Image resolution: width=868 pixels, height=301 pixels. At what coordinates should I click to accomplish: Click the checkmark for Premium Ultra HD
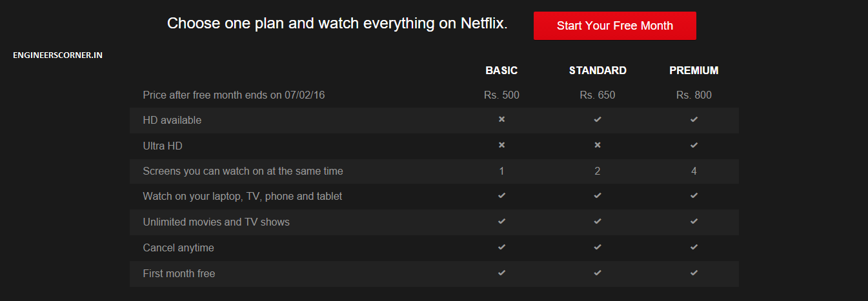(694, 145)
